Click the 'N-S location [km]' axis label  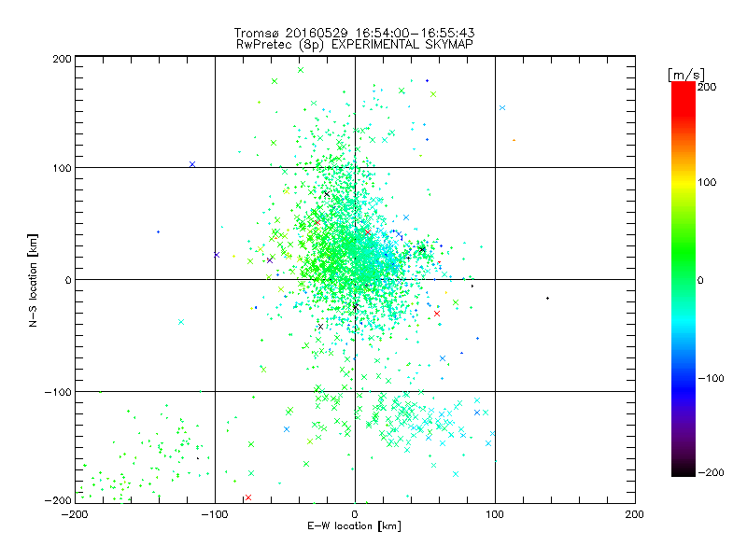point(33,280)
